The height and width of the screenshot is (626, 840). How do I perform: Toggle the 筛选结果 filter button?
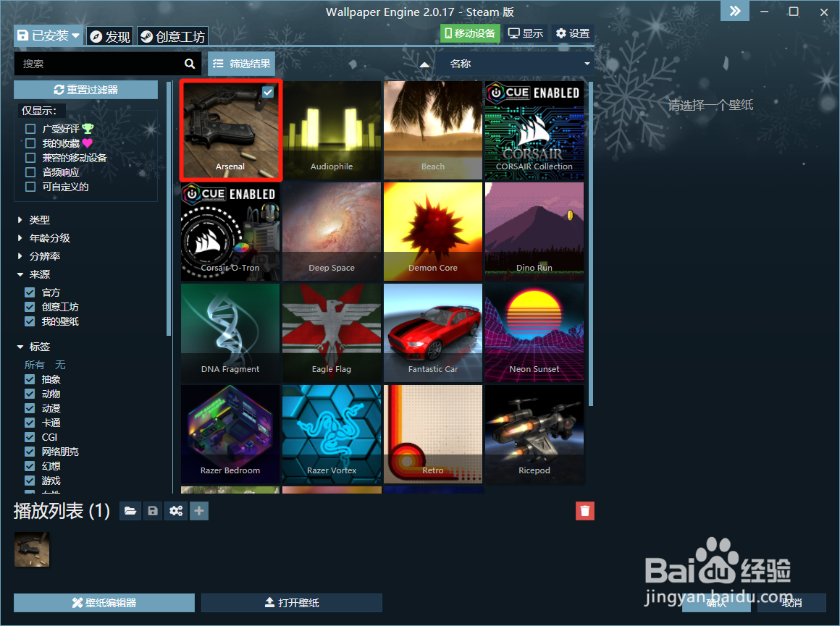point(242,64)
